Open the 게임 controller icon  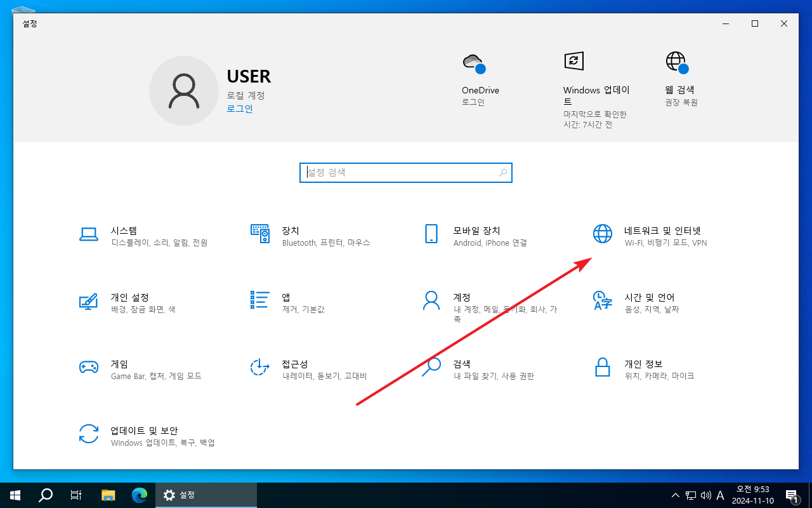(89, 367)
